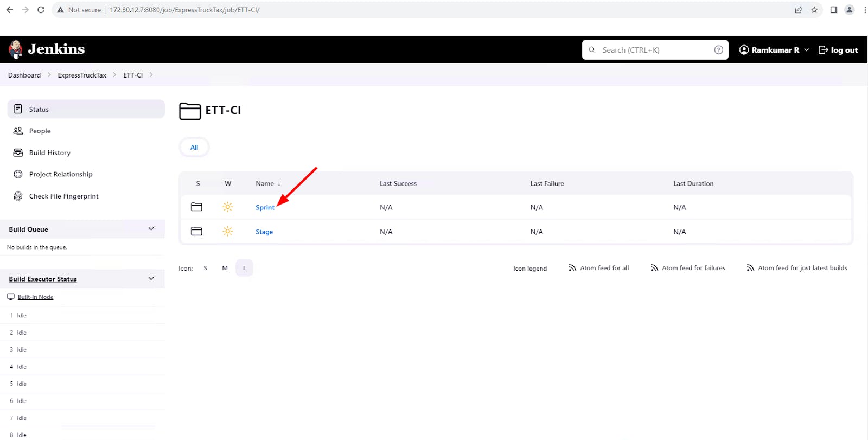Screen dimensions: 868x440
Task: Expand breadcrumb chevron after ETT-CI
Action: [x=151, y=75]
